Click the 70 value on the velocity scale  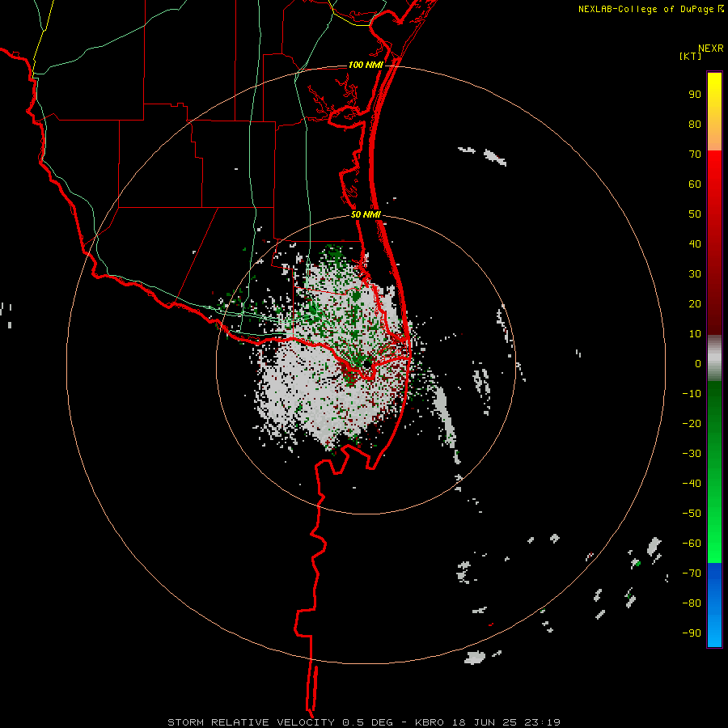[695, 154]
